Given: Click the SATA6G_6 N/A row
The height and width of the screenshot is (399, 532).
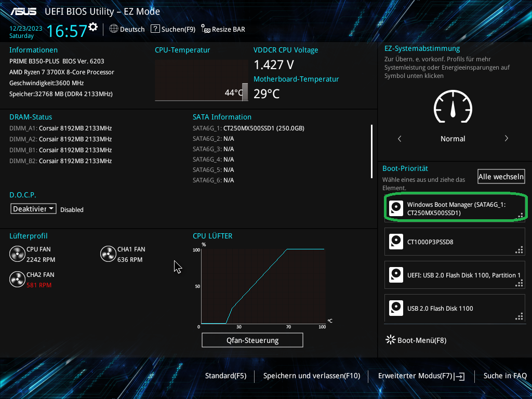Looking at the screenshot, I should 214,180.
